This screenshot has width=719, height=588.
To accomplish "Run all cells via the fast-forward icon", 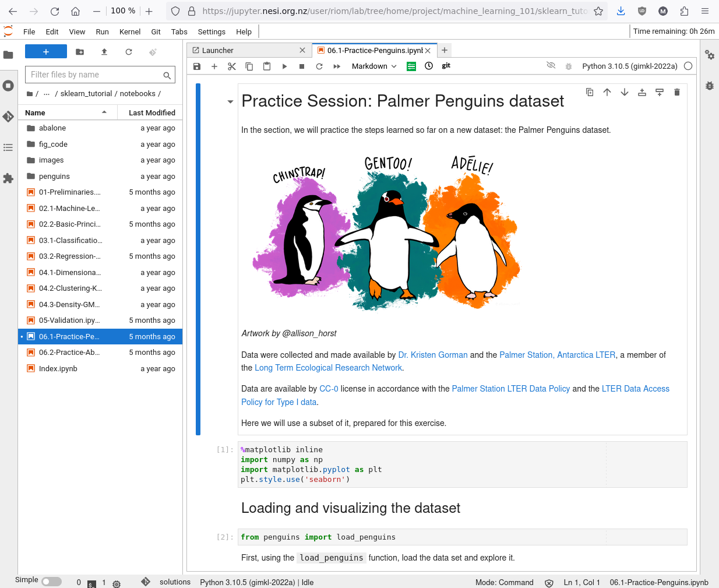I will (336, 66).
